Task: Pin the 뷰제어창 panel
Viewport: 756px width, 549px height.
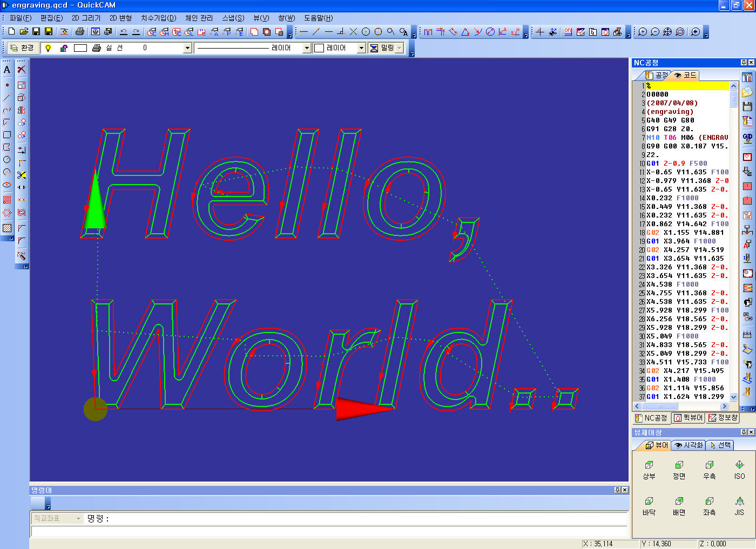Action: tap(744, 432)
